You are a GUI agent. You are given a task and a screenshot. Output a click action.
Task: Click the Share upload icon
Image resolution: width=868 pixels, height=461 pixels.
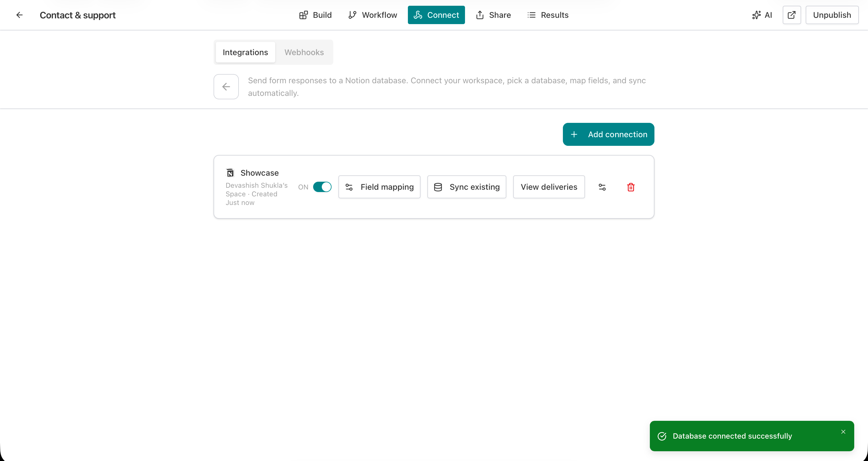click(480, 15)
